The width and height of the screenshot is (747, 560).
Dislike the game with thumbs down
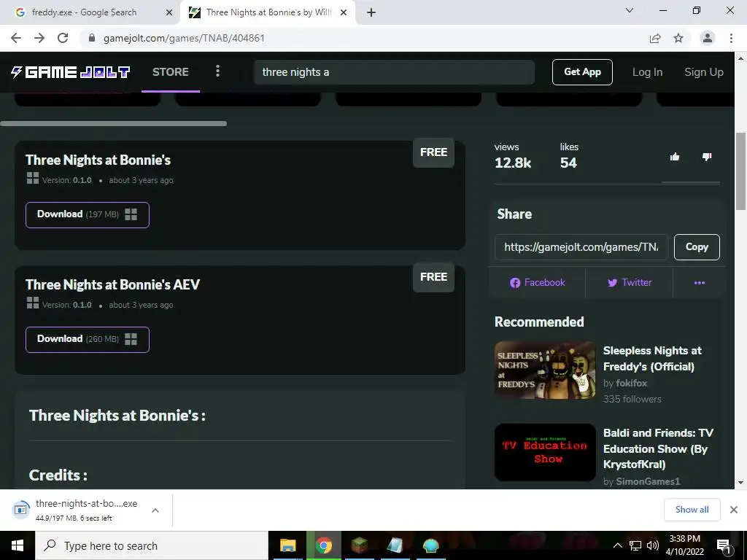coord(707,157)
